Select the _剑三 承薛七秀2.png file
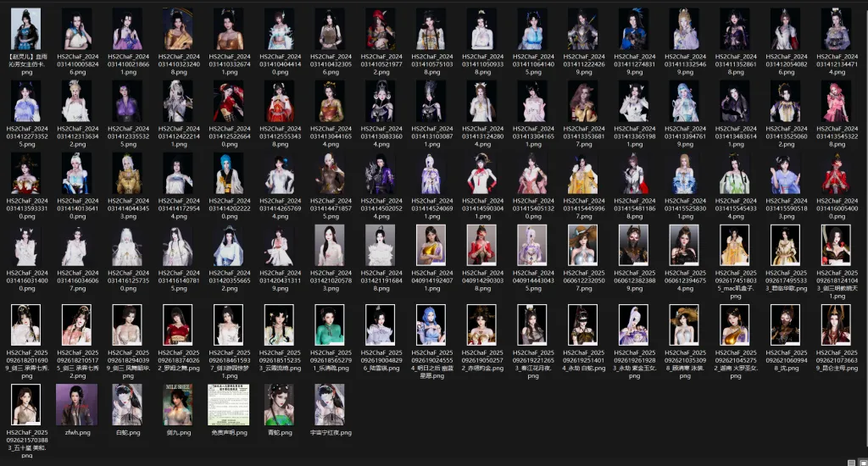This screenshot has width=868, height=466. point(77,325)
